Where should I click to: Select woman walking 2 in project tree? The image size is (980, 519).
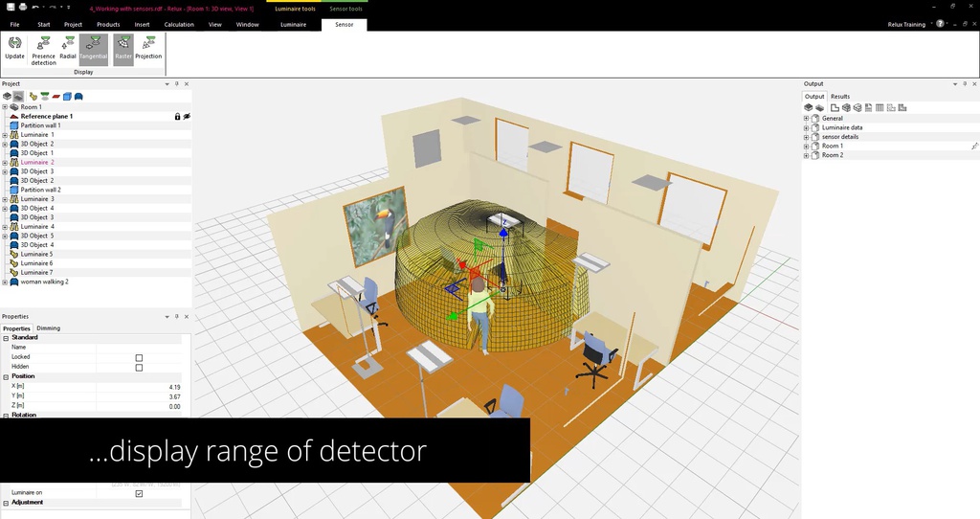coord(44,282)
